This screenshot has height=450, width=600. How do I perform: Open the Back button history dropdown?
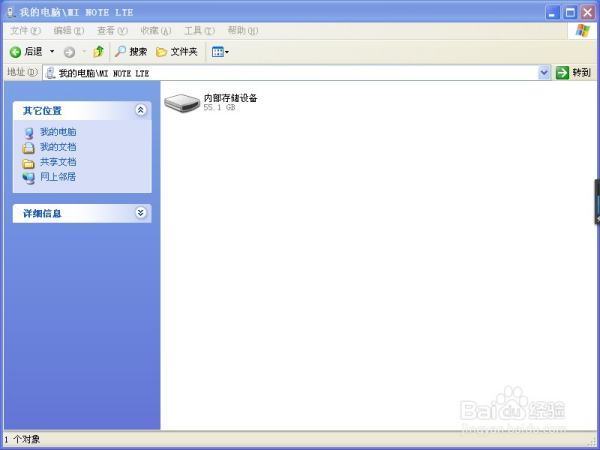coord(52,52)
